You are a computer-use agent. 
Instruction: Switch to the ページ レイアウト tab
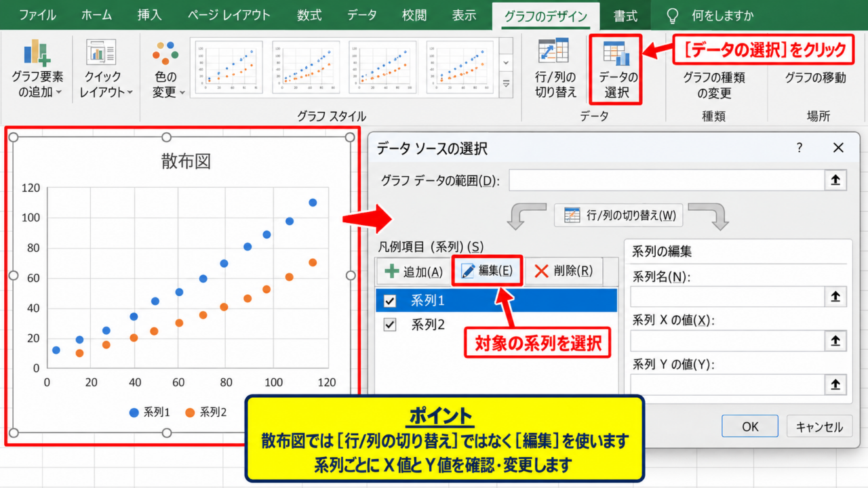click(x=229, y=15)
